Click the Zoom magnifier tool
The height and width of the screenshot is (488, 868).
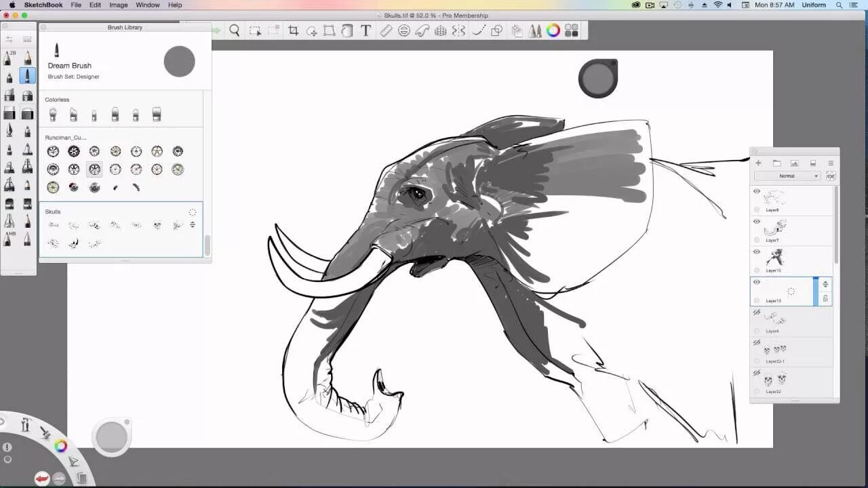[x=235, y=30]
